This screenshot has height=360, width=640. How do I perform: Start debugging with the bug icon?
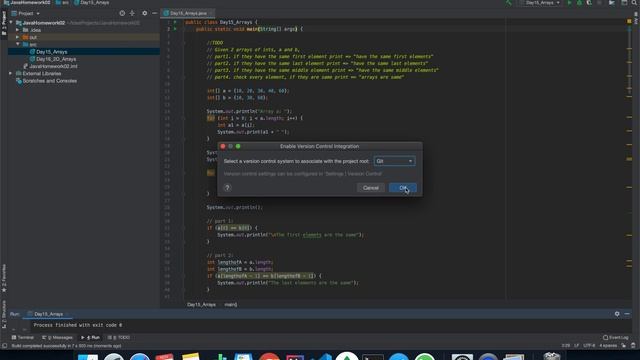point(579,3)
